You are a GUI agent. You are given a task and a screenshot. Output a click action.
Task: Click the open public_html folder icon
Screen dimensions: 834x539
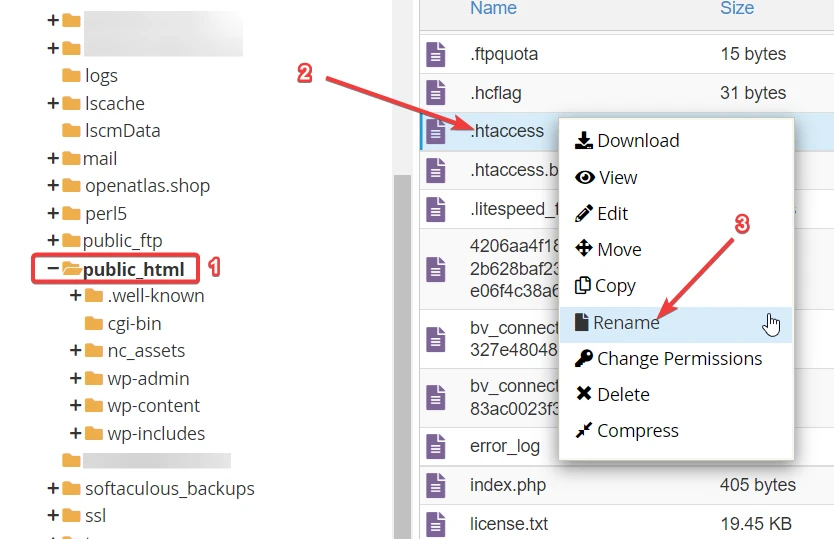click(x=72, y=269)
